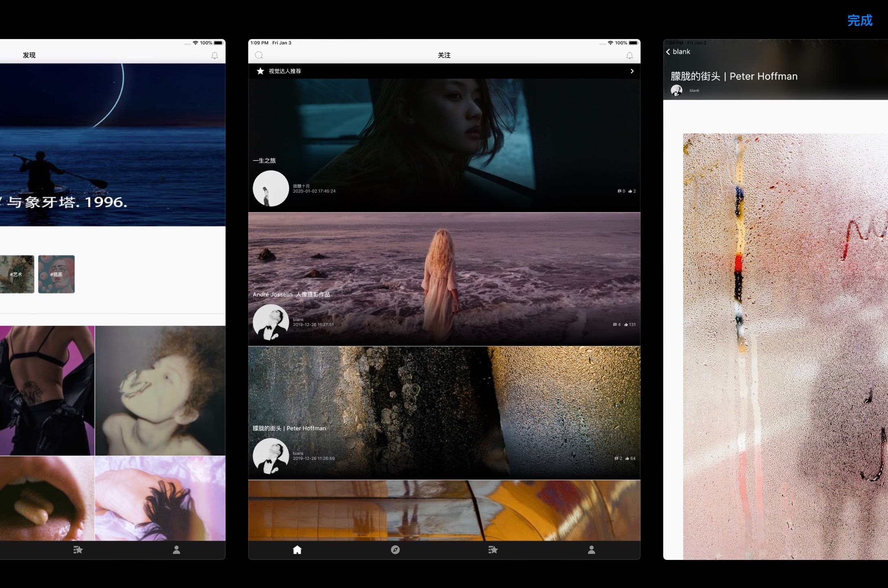Tap blank author avatar in article header

pyautogui.click(x=677, y=91)
